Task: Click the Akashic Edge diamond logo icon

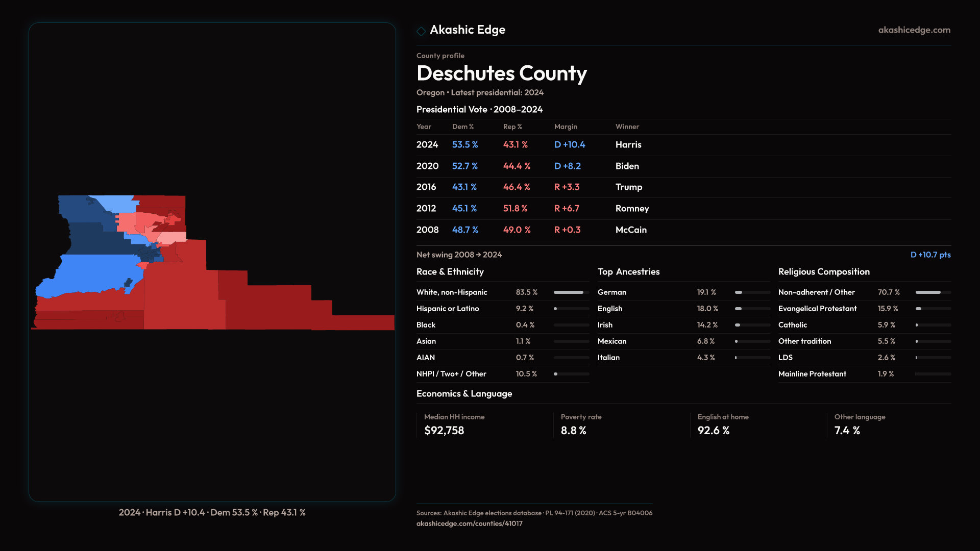Action: coord(421,31)
